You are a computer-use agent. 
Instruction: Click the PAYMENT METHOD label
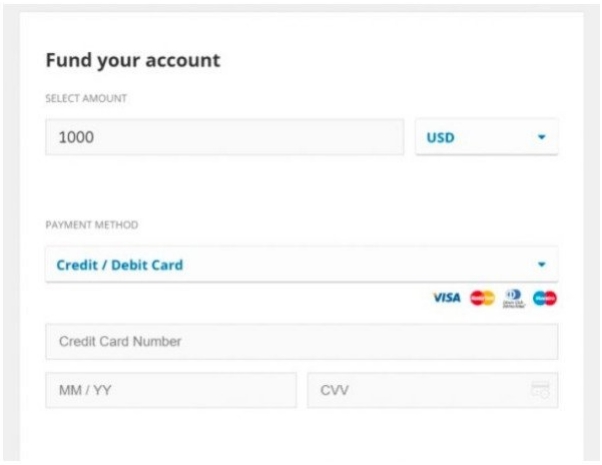pyautogui.click(x=92, y=225)
